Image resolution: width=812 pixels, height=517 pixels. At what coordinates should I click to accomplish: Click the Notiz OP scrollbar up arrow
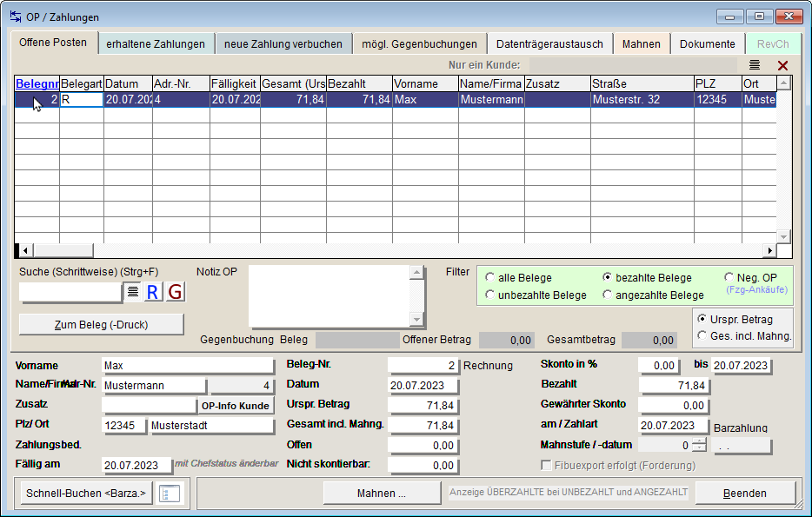coord(417,273)
